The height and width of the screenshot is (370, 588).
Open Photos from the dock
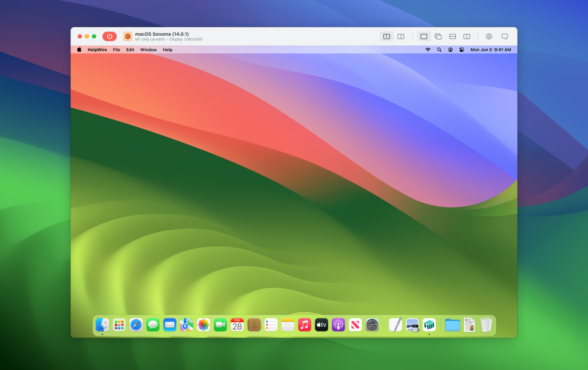click(203, 325)
